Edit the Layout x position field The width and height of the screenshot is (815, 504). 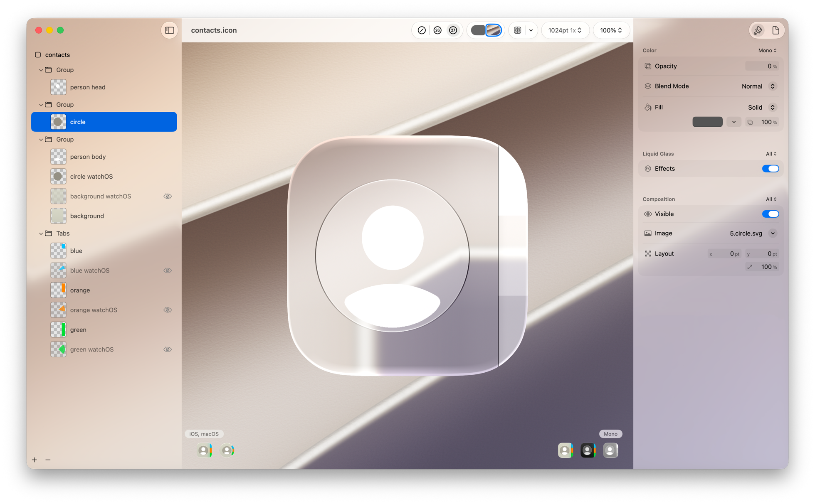tap(724, 254)
